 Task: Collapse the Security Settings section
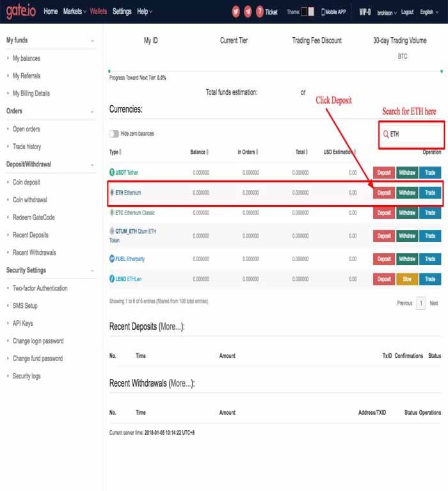[x=92, y=271]
